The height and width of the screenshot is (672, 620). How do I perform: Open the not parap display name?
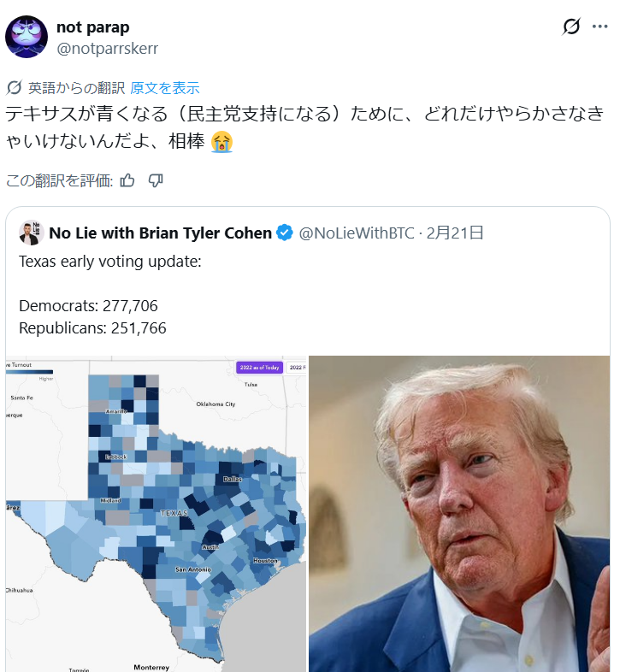tap(93, 27)
